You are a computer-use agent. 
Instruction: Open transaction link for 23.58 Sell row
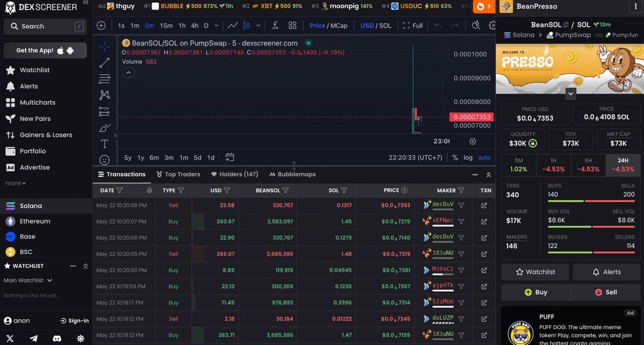[484, 205]
